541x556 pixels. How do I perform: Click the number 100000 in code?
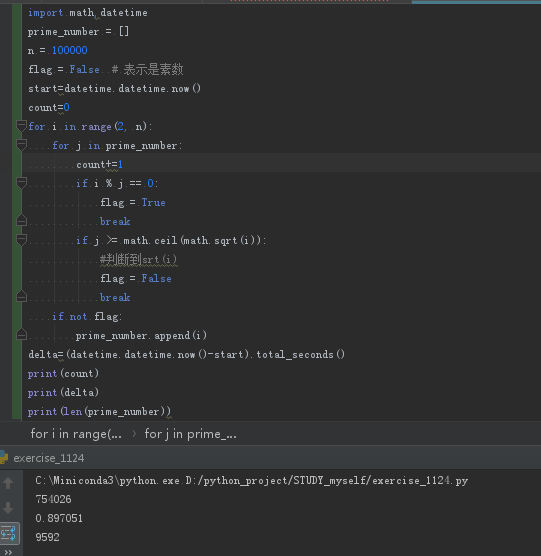click(x=69, y=50)
